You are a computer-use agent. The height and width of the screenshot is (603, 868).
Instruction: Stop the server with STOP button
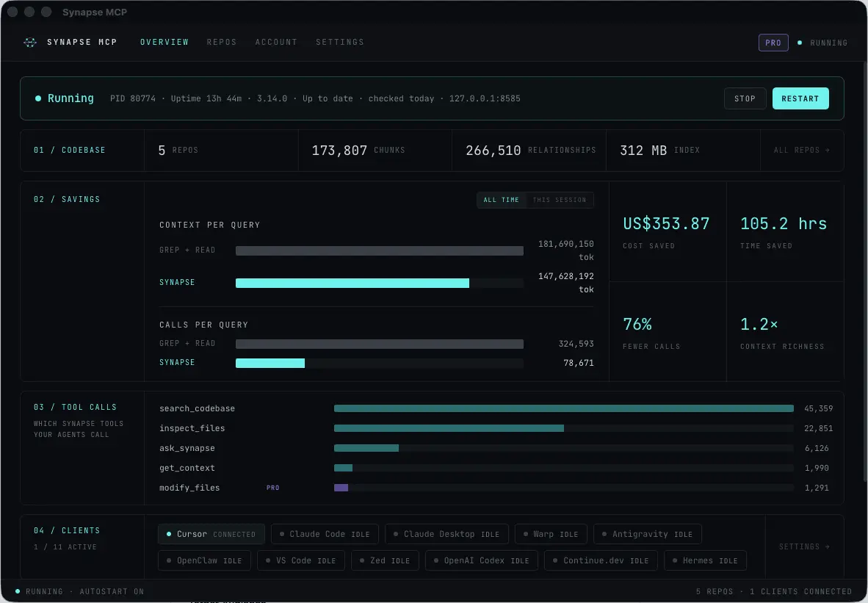coord(745,98)
